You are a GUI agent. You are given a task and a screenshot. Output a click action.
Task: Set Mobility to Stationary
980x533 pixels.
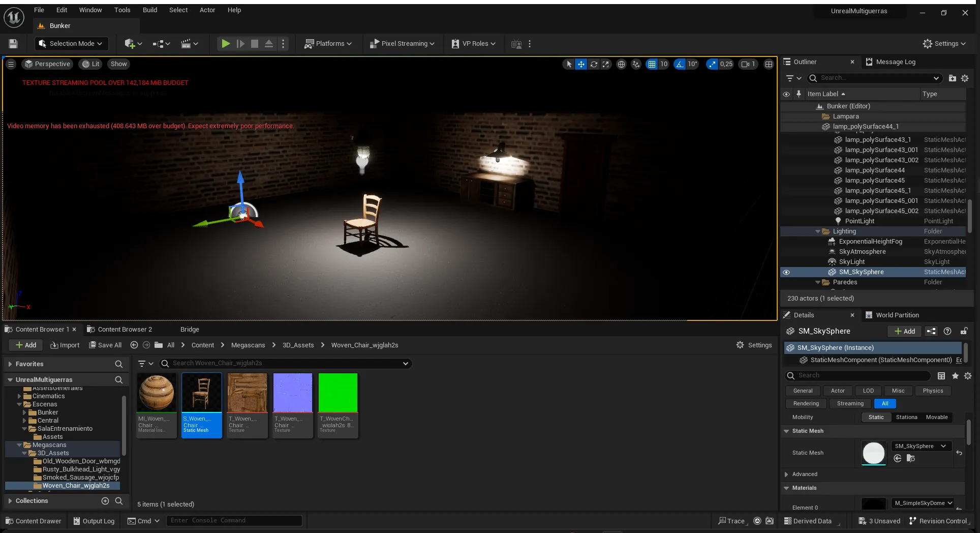[x=907, y=417]
